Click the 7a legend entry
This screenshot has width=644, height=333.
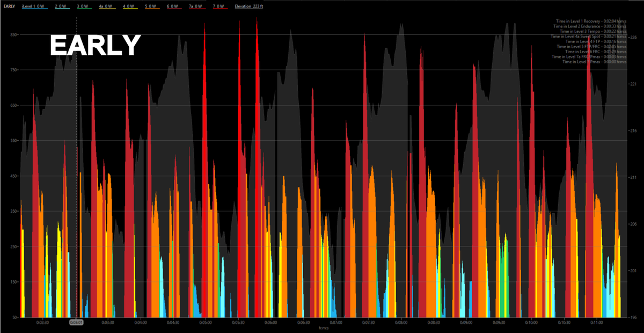(197, 6)
